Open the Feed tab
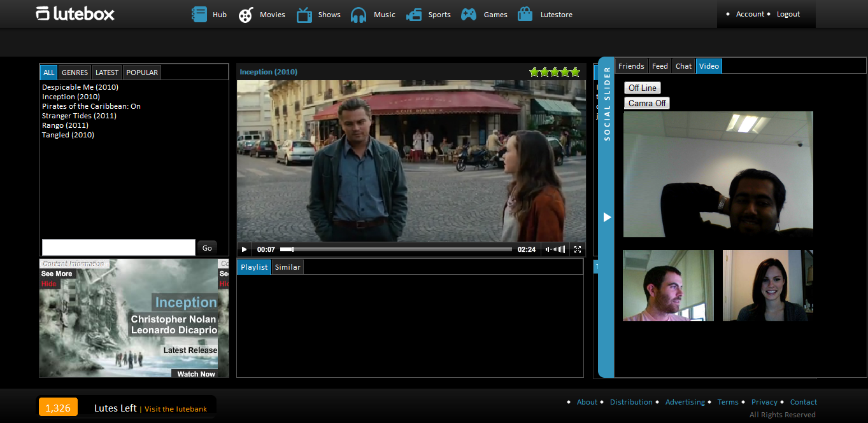This screenshot has height=423, width=868. pos(660,66)
